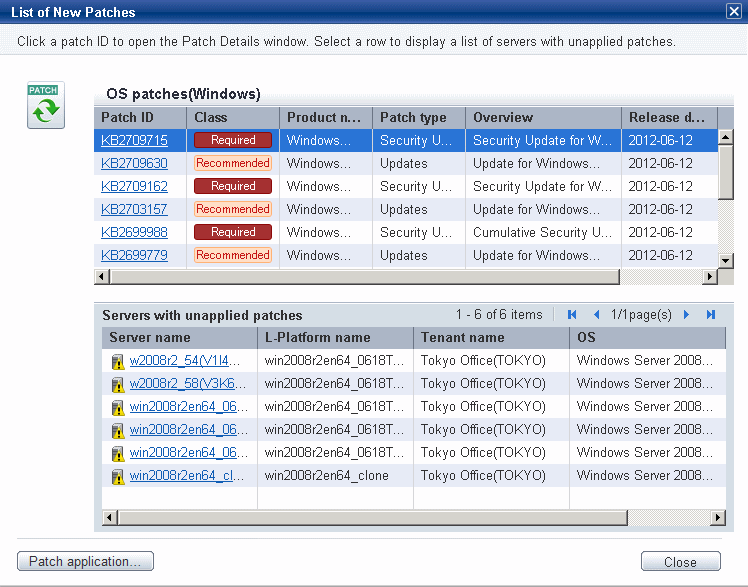The width and height of the screenshot is (748, 587).
Task: Open patch details for KB2709630
Action: [134, 164]
